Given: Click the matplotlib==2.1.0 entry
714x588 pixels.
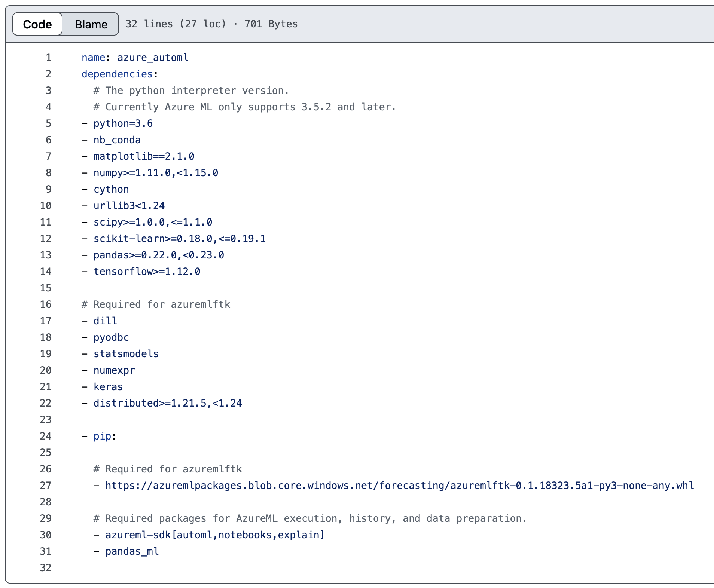Looking at the screenshot, I should [x=144, y=156].
